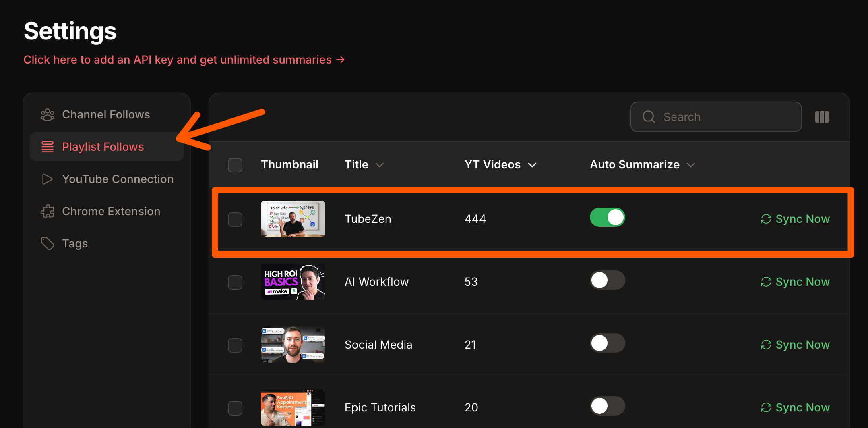The image size is (868, 428).
Task: Click Sync Now for TubeZen playlist
Action: pyautogui.click(x=795, y=219)
